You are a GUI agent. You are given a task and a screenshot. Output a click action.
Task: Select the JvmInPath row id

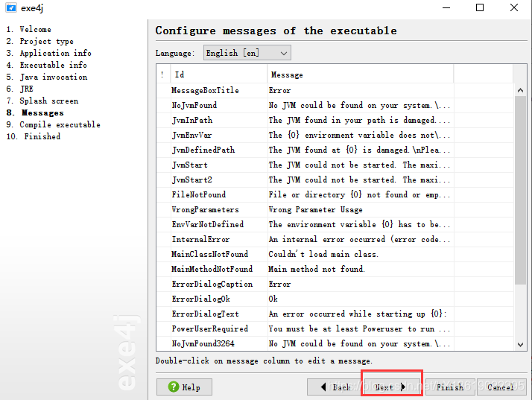pos(192,121)
